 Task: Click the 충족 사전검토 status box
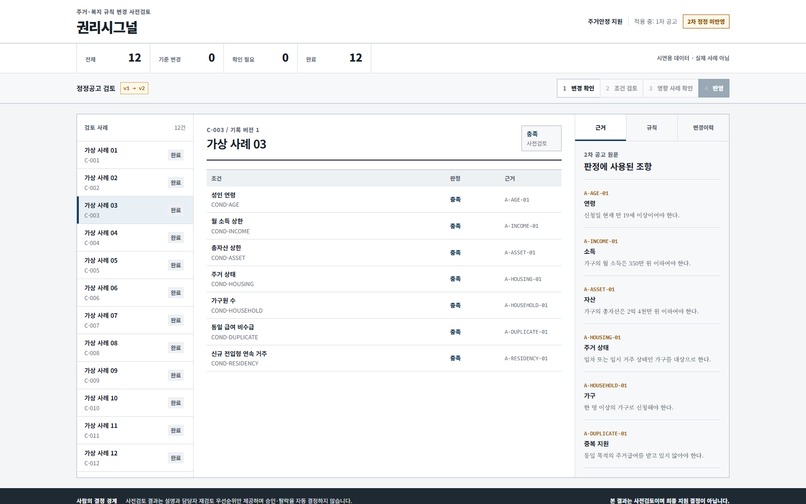541,138
